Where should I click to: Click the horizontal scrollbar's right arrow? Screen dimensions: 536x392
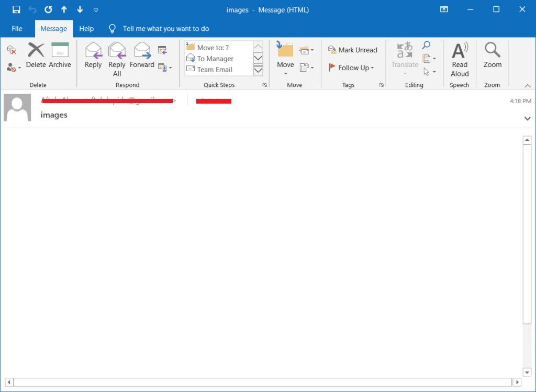pyautogui.click(x=517, y=382)
